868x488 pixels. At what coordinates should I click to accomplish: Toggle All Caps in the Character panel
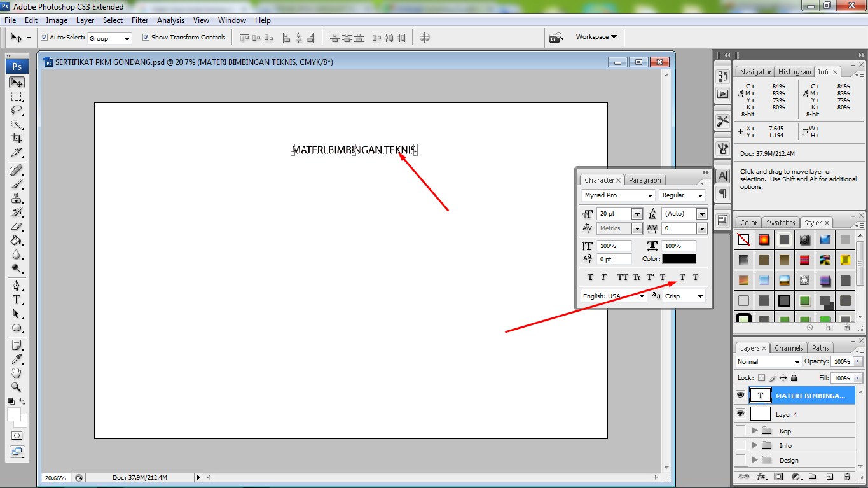pyautogui.click(x=622, y=277)
